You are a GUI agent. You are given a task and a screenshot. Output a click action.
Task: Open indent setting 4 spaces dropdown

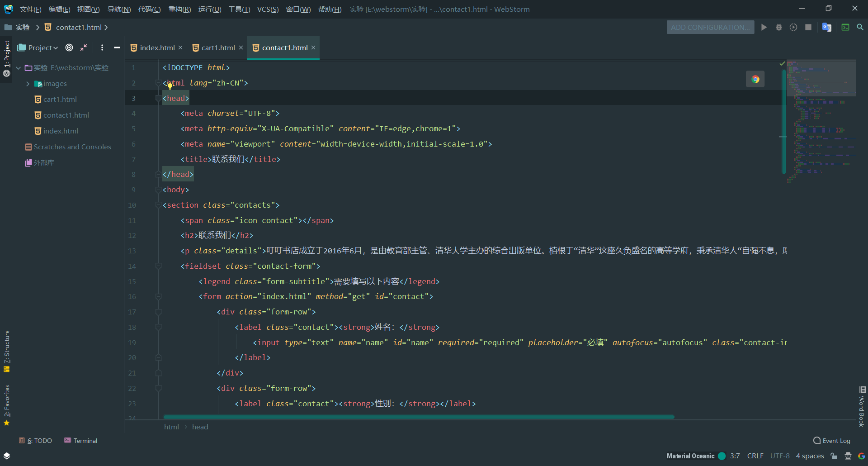coord(810,456)
